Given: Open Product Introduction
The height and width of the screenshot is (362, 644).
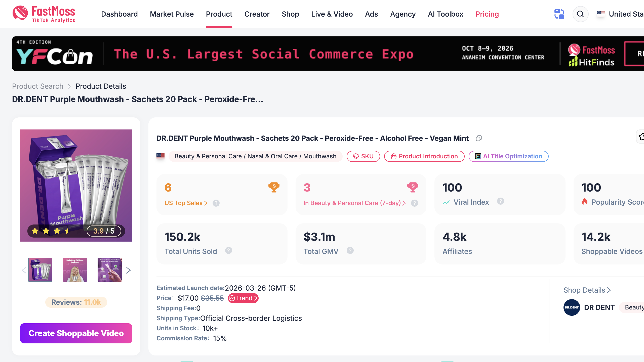Looking at the screenshot, I should [424, 156].
